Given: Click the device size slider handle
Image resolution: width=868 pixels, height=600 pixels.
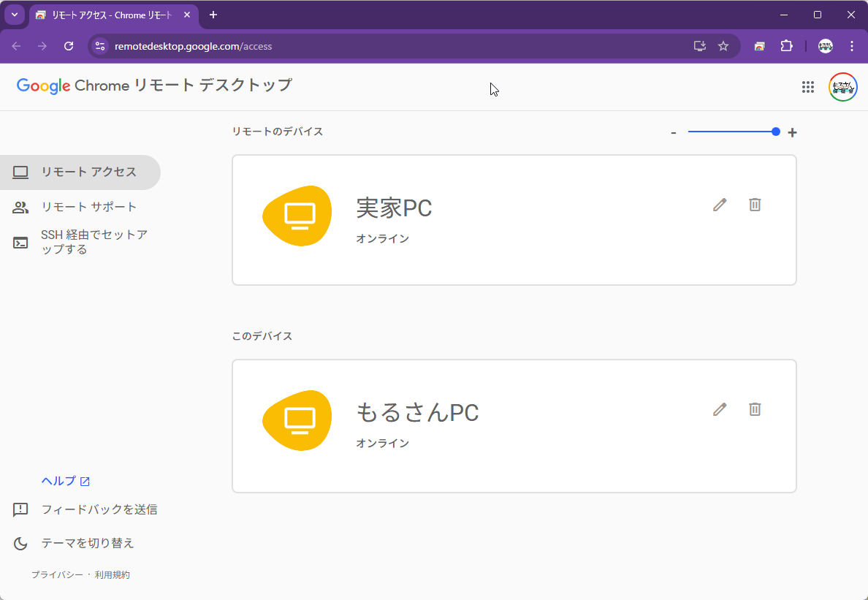Looking at the screenshot, I should [776, 132].
